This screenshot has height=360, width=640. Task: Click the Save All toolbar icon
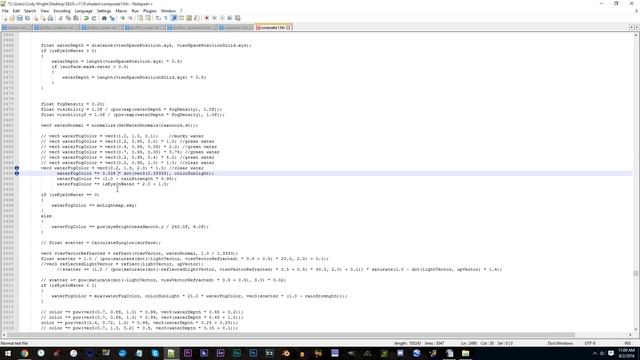tap(27, 18)
